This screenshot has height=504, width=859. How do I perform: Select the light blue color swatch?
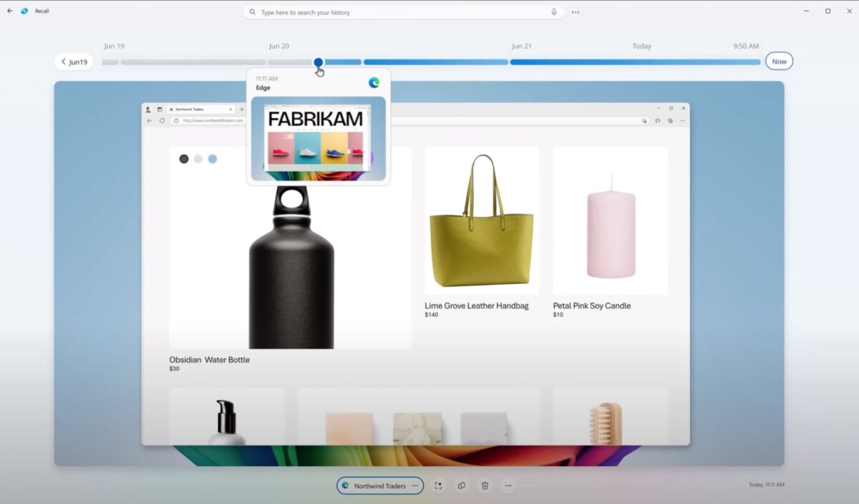click(213, 159)
